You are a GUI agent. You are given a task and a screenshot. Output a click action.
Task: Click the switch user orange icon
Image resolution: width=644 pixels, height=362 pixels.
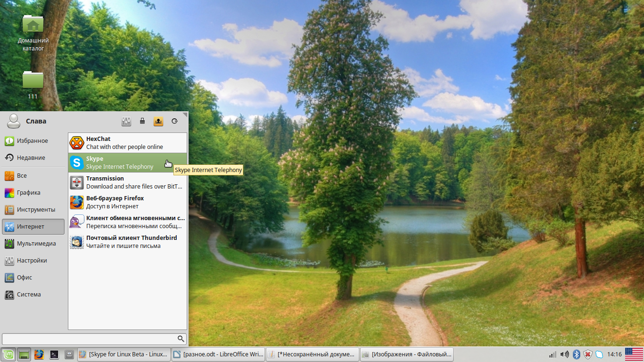tap(158, 121)
